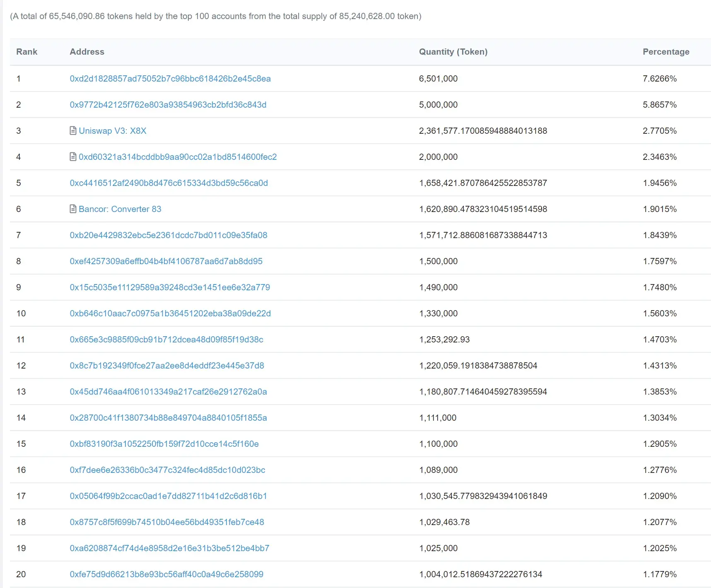Screen dimensions: 711x588
Task: Open address 0xbf83190f3a1052250fb159f72d10cce14c5f160e
Action: click(x=164, y=444)
